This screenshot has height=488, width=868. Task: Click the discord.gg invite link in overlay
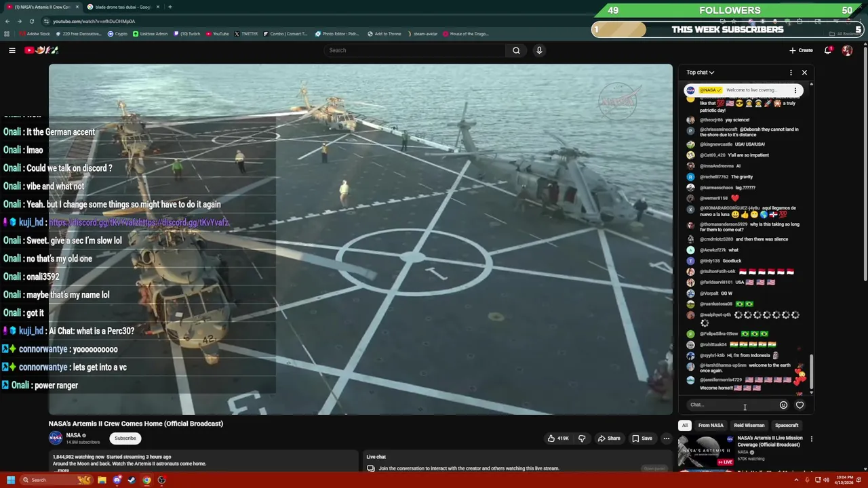[138, 222]
